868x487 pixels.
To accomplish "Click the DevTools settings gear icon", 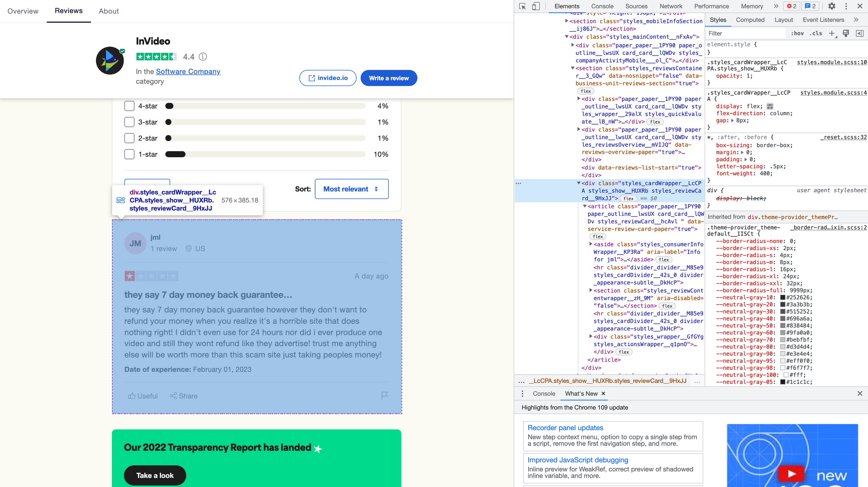I will [x=832, y=6].
